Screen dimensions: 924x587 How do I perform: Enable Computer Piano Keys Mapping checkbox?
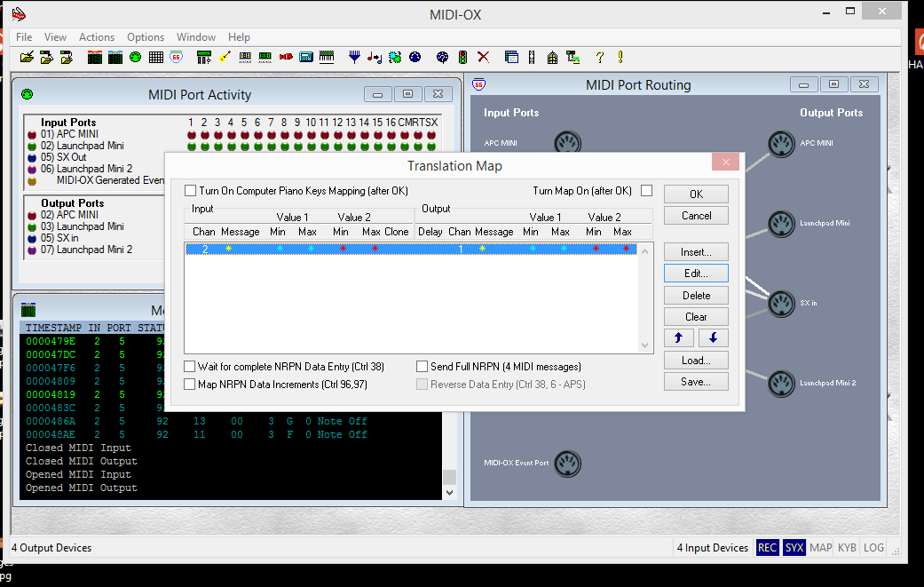tap(190, 191)
